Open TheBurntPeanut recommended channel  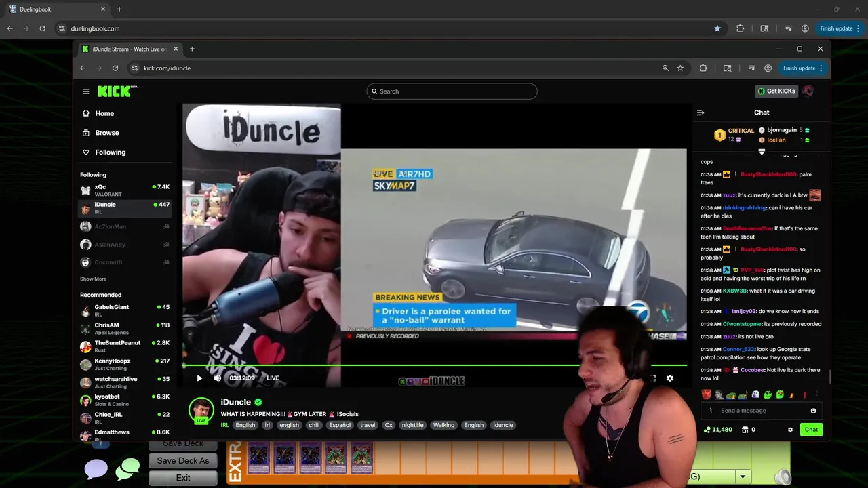point(125,346)
